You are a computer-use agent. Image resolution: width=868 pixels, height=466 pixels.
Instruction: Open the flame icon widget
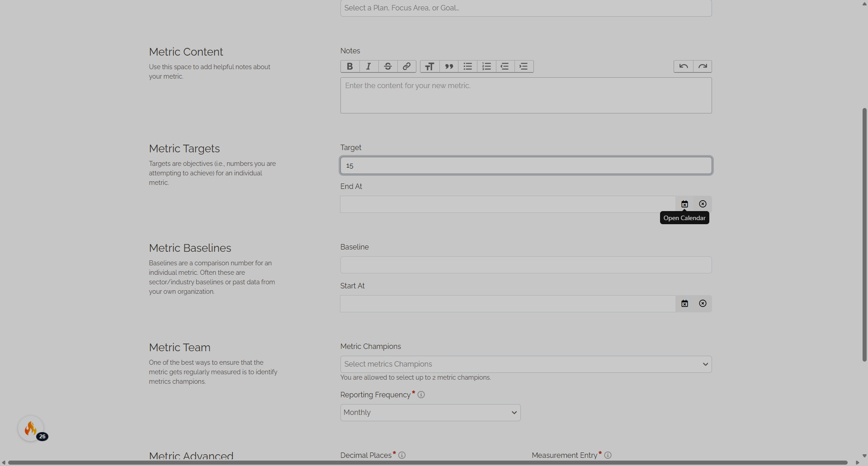pyautogui.click(x=31, y=428)
